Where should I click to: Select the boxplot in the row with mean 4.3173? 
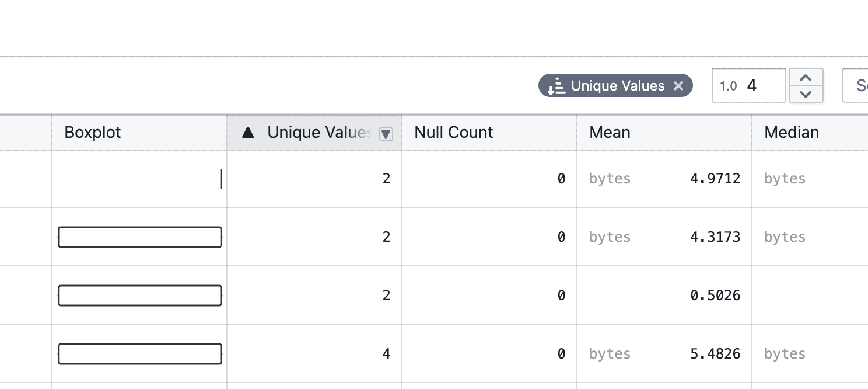pos(140,237)
